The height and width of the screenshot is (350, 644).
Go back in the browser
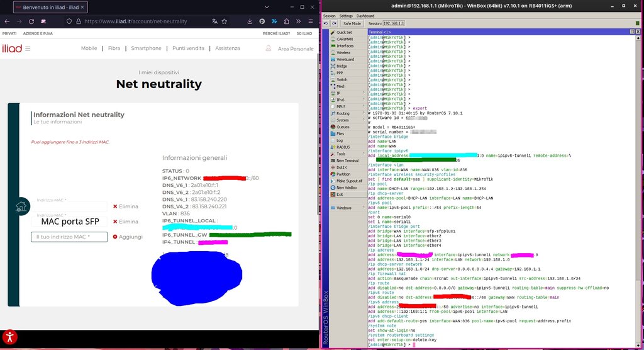(x=7, y=21)
